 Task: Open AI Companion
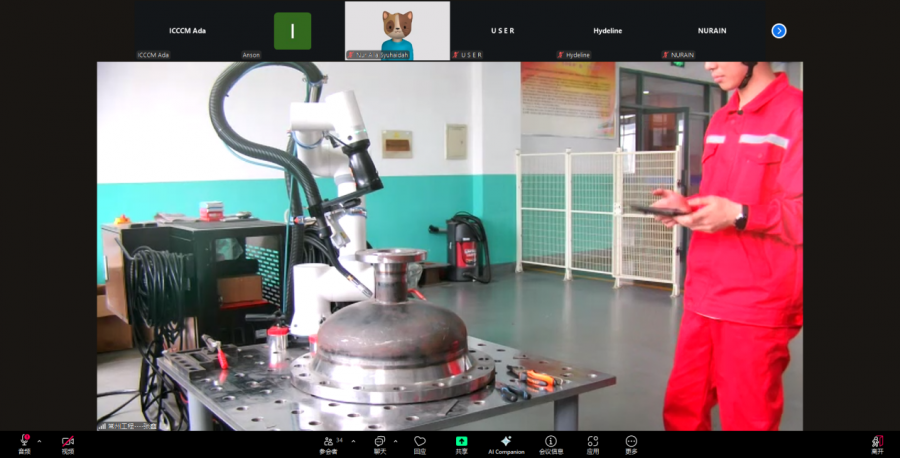506,442
